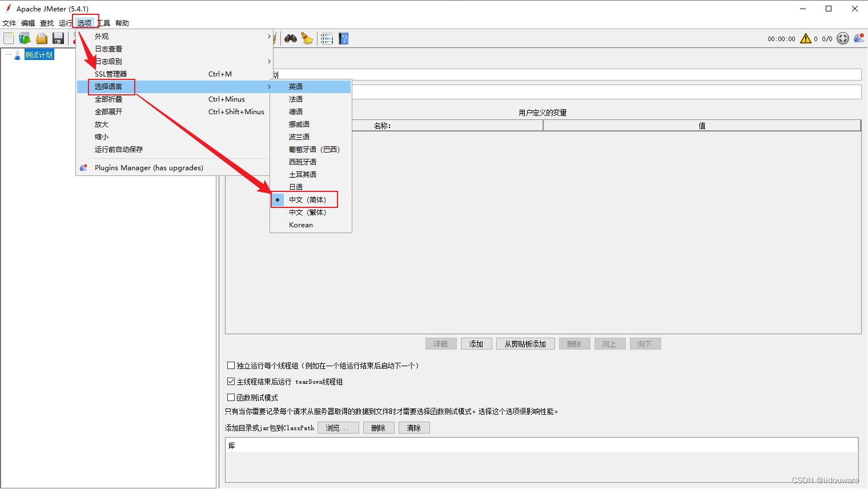
Task: Select 西班牙语 language
Action: [311, 162]
